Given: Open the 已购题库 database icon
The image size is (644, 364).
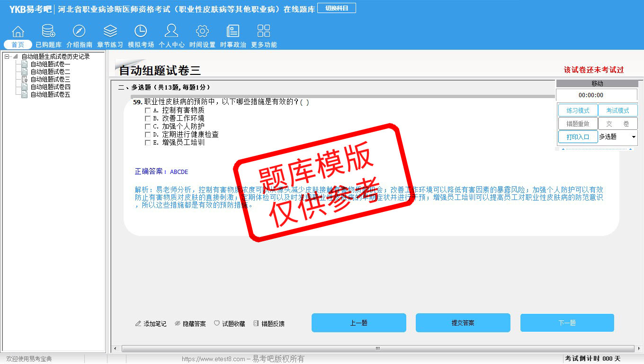Looking at the screenshot, I should tap(48, 31).
